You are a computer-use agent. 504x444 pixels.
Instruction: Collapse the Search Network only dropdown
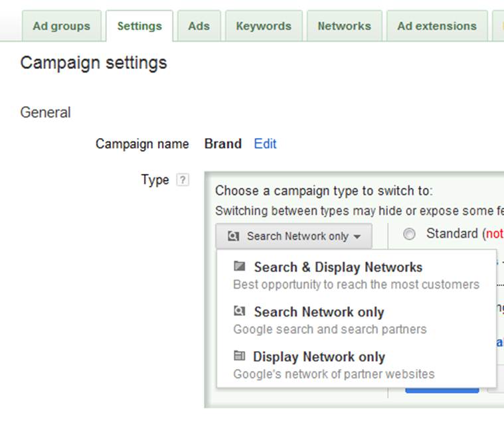[x=294, y=236]
